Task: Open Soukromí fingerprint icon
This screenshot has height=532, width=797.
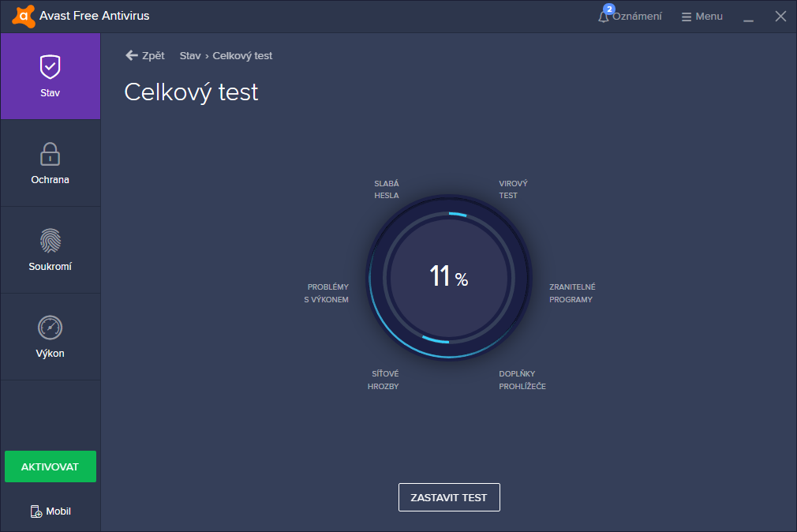Action: click(51, 241)
